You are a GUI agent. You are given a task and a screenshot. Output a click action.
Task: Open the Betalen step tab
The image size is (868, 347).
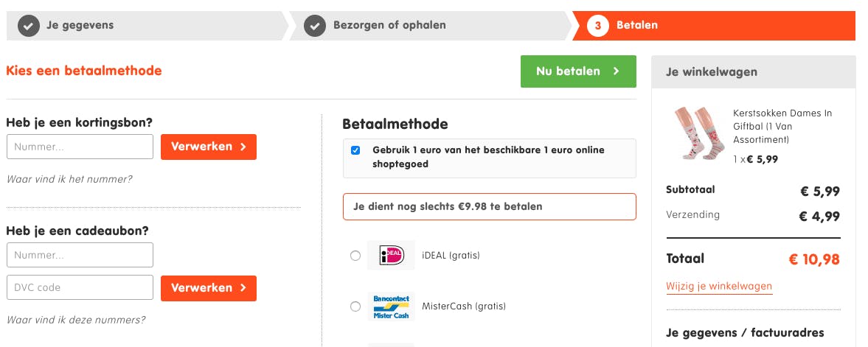(637, 26)
